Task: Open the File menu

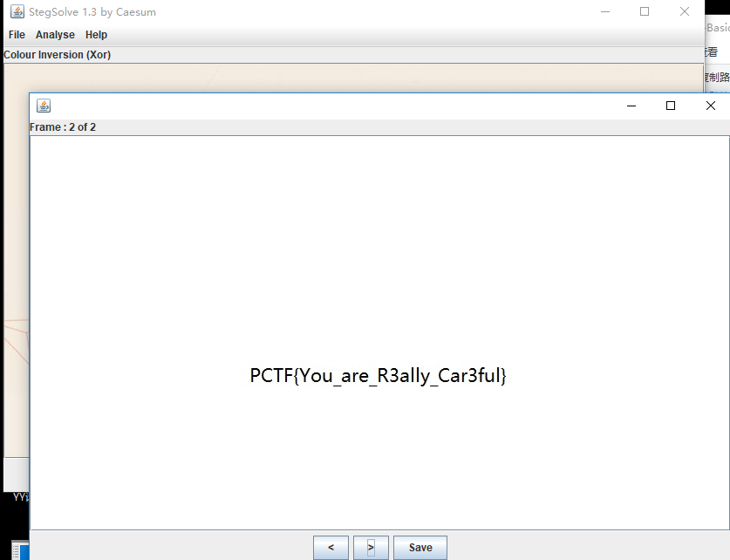Action: [17, 35]
